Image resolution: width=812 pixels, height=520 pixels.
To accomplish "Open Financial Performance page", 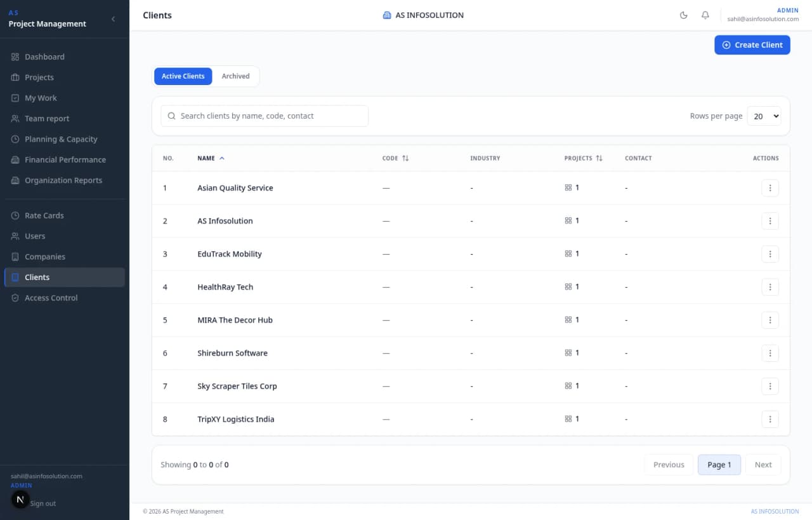I will click(x=64, y=160).
